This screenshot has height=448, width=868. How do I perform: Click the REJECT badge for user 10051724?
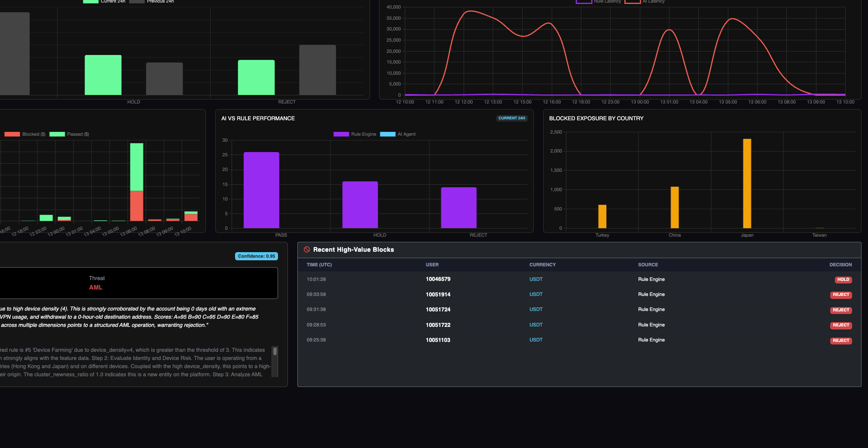tap(840, 310)
